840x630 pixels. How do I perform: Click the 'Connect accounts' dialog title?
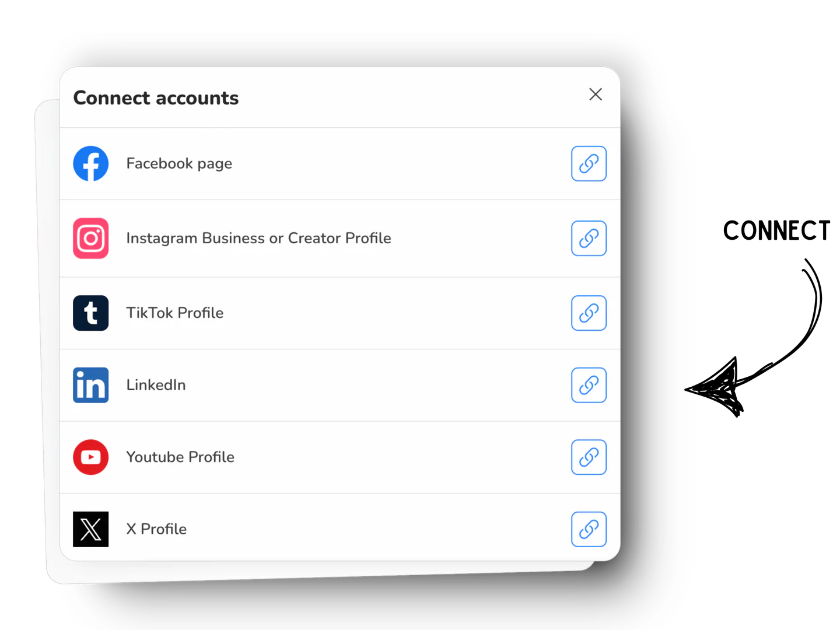pyautogui.click(x=156, y=98)
